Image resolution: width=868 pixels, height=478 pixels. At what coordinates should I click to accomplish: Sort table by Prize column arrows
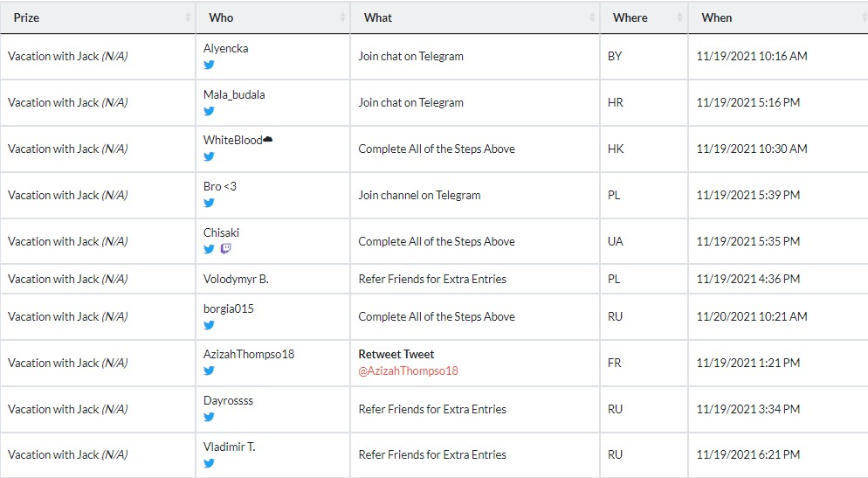coord(188,17)
